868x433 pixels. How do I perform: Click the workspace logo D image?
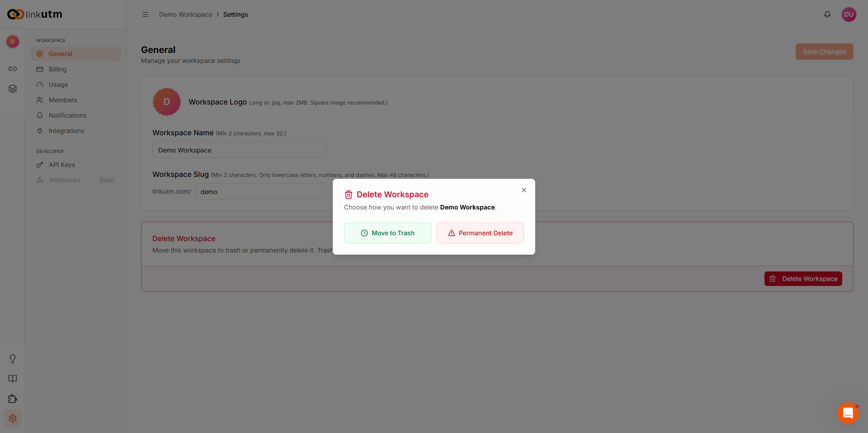[167, 102]
